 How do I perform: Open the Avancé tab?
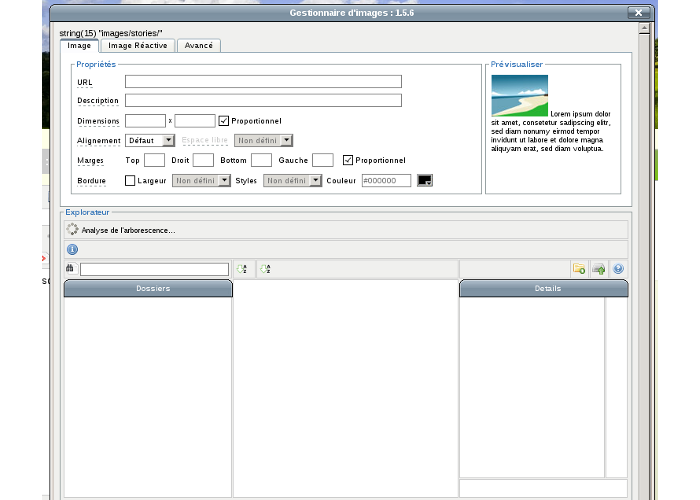(x=200, y=45)
